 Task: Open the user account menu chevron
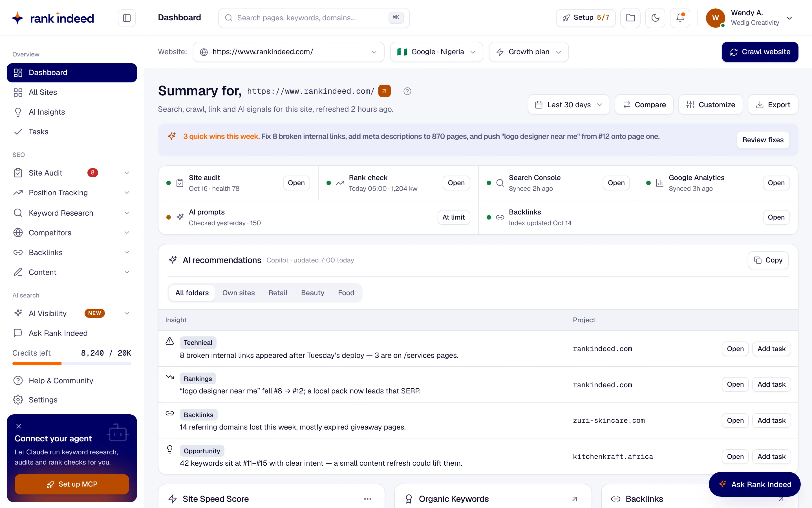(789, 18)
